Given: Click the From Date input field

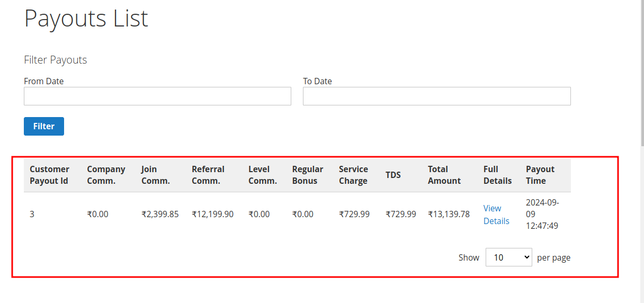Looking at the screenshot, I should click(157, 96).
